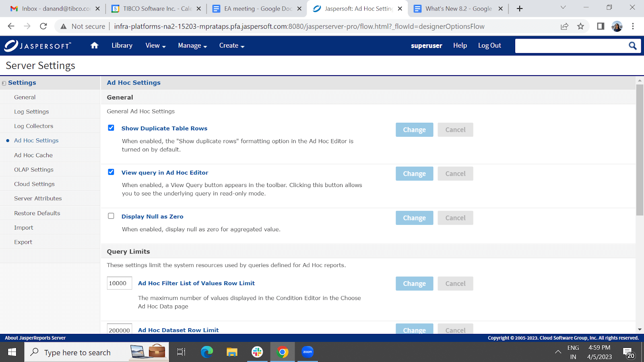Switch to What's New 8.2 tab

pos(458,8)
